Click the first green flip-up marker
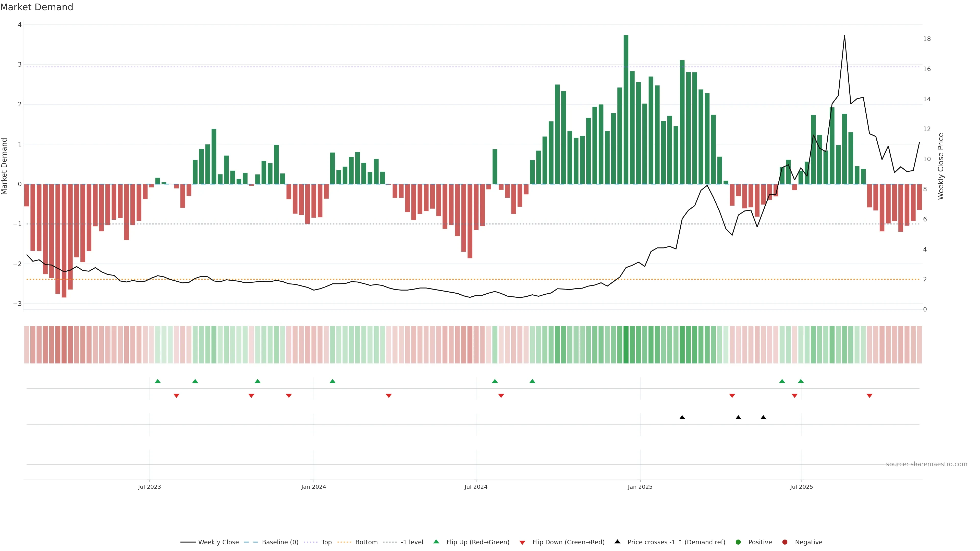 pos(158,381)
